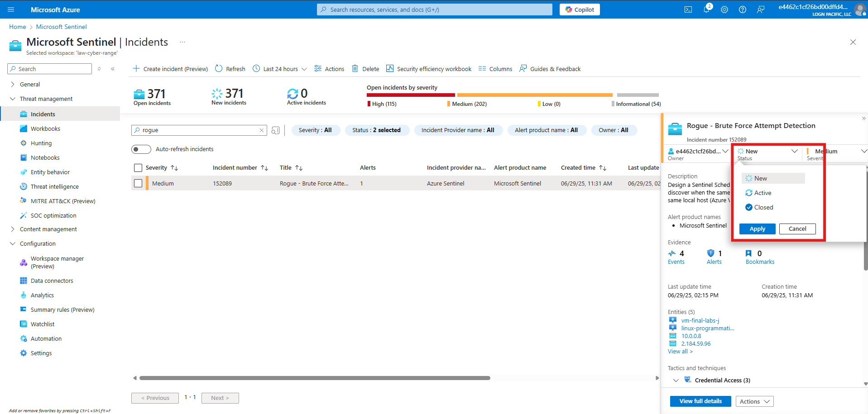Screen dimensions: 868x414
Task: Clear the 'rogue' search filter
Action: [x=261, y=130]
